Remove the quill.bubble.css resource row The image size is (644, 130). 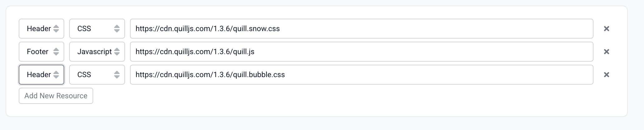(606, 75)
